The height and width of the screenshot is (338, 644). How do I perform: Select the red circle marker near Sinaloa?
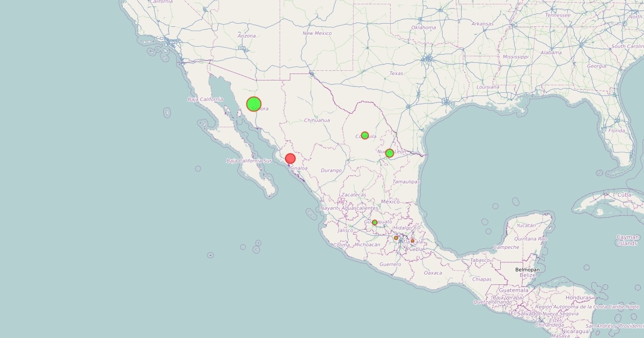(290, 159)
